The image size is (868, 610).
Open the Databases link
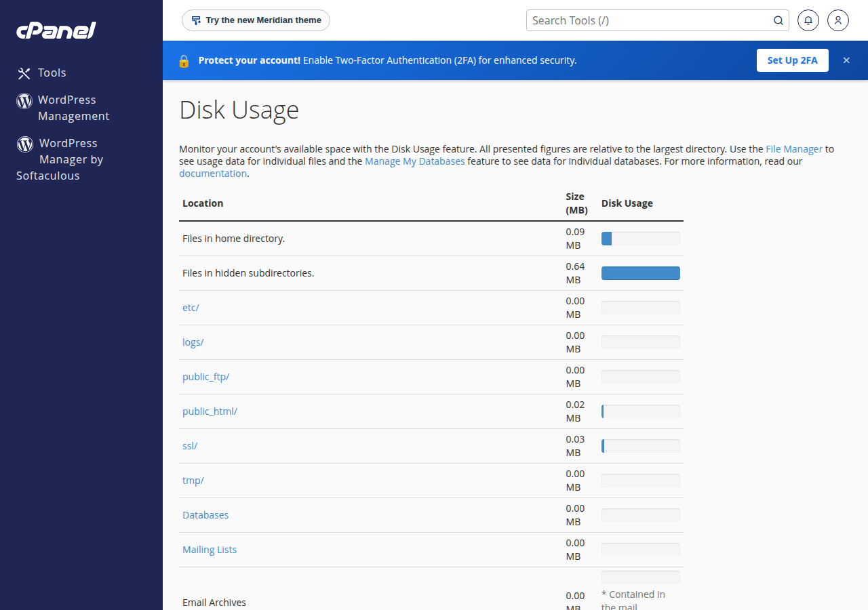pos(205,515)
